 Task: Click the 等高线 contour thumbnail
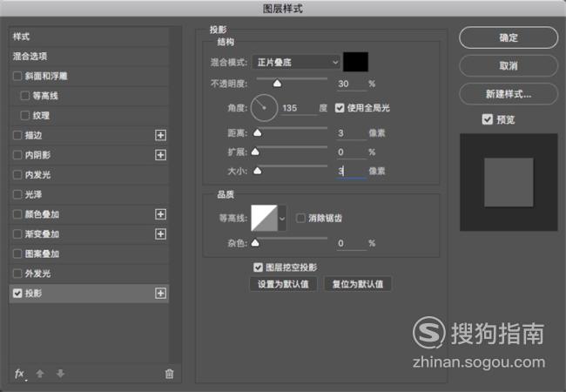264,218
